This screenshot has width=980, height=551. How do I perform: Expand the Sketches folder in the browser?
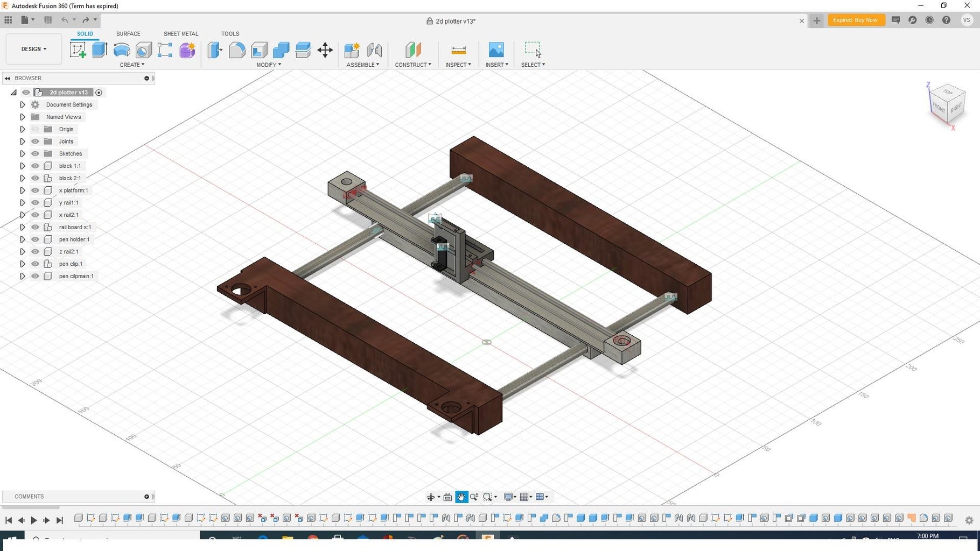[x=23, y=153]
